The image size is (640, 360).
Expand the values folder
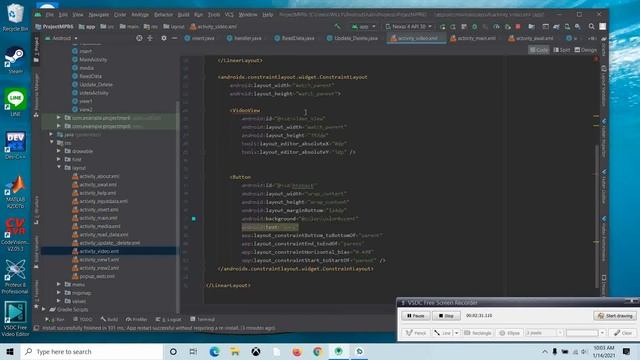point(59,301)
